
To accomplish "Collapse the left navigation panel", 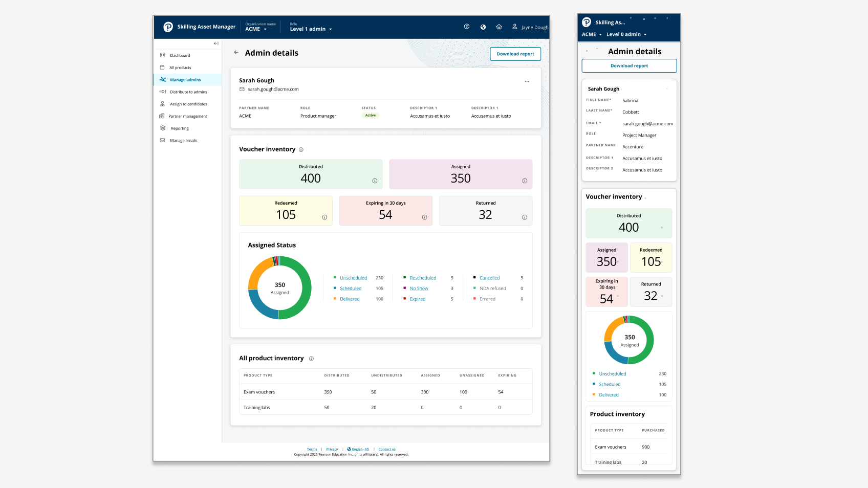I will [215, 44].
